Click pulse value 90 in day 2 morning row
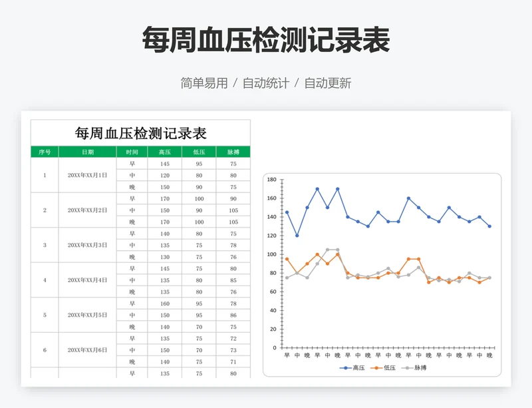 point(233,199)
